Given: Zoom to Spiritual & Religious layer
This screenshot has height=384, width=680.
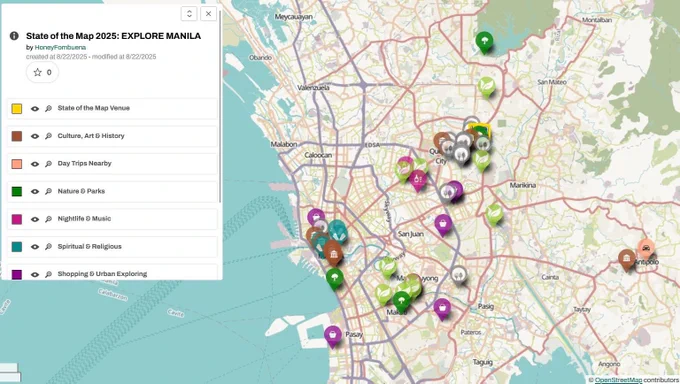Looking at the screenshot, I should point(48,247).
